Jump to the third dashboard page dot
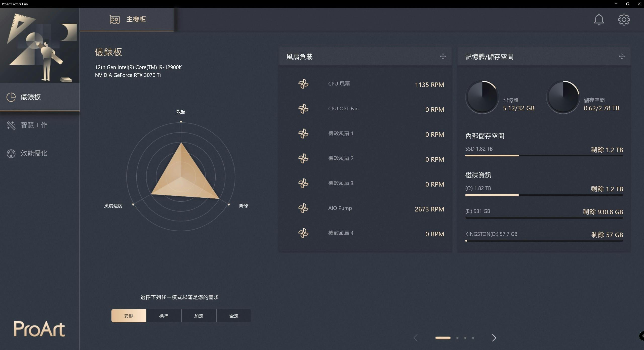Screen dimensions: 644x350 point(465,338)
